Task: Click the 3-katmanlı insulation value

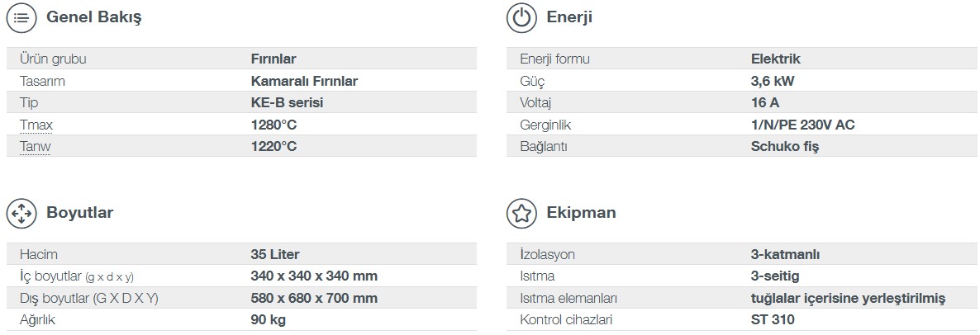Action: tap(785, 254)
